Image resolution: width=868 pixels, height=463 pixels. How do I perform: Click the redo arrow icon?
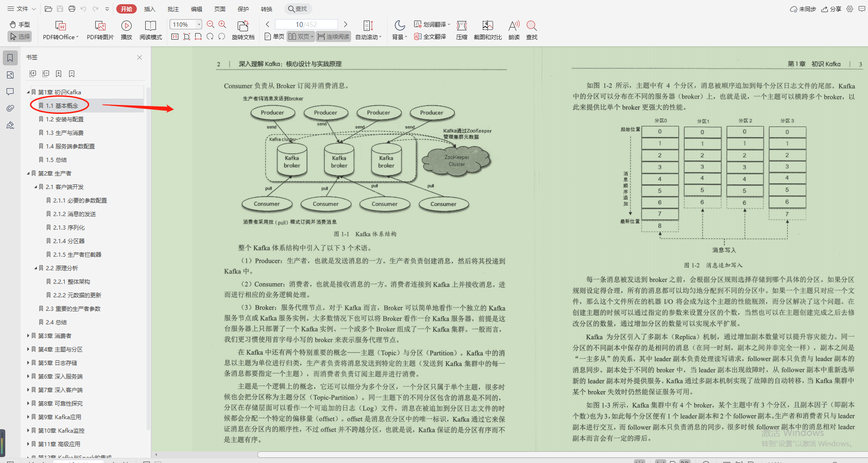(x=95, y=9)
